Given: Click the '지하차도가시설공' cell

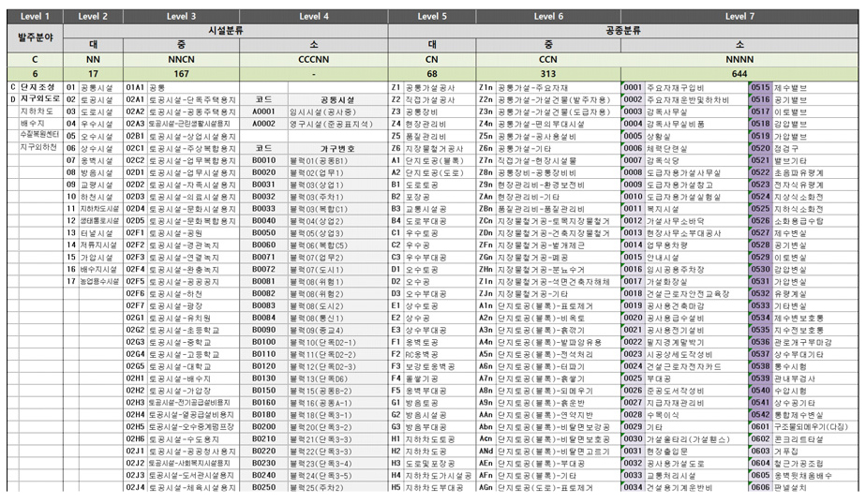Looking at the screenshot, I should (440, 475).
